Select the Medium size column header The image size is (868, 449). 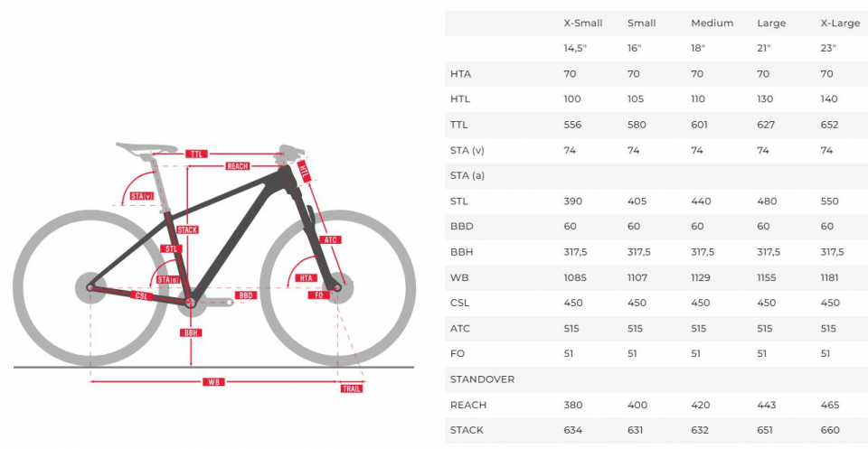click(x=711, y=23)
